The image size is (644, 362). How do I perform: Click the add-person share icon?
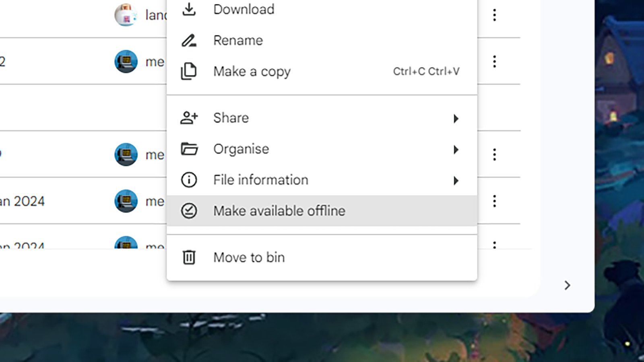189,118
